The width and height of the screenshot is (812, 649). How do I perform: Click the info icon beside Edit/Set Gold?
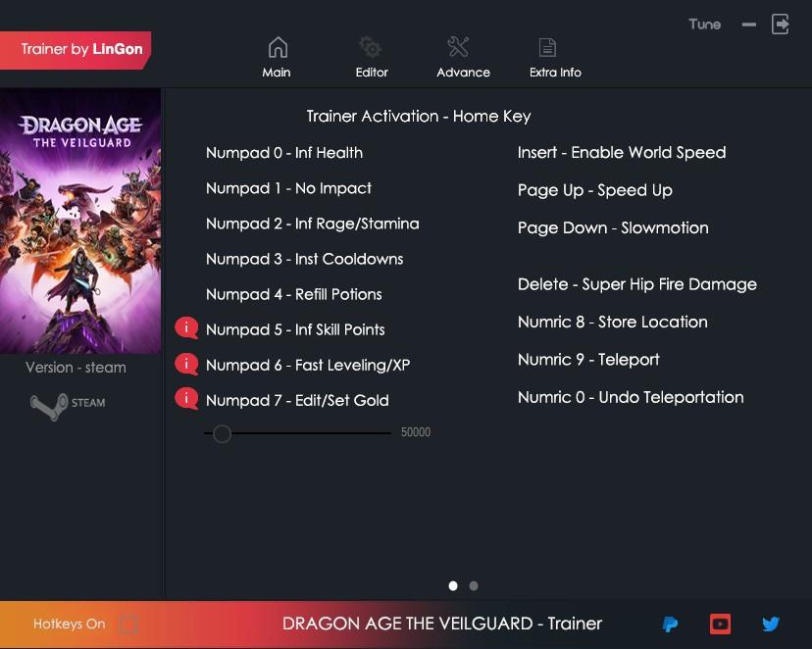[x=186, y=399]
